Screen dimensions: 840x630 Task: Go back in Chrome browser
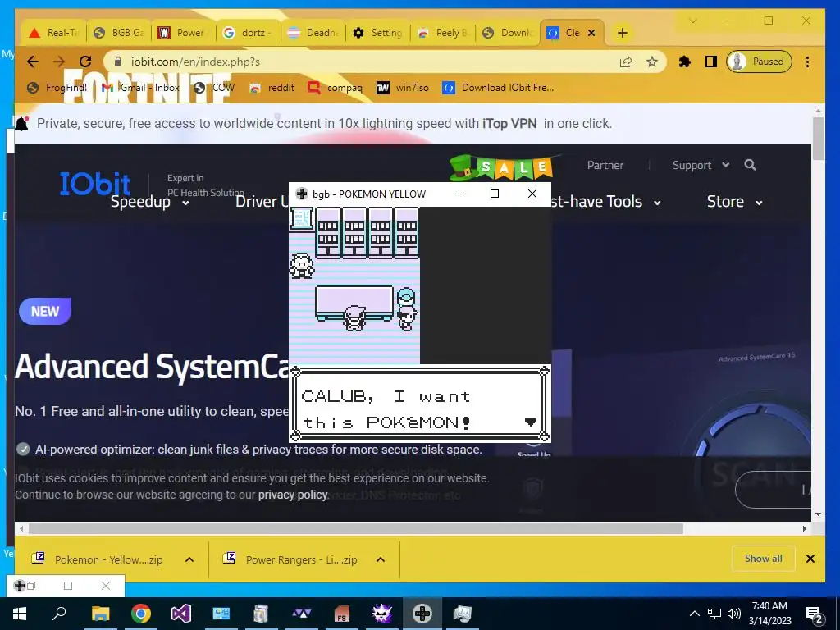33,62
